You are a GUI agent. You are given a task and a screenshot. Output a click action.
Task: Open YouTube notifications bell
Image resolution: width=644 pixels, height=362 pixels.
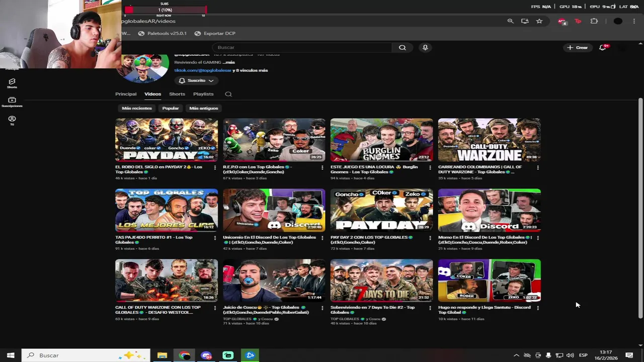[x=603, y=47]
